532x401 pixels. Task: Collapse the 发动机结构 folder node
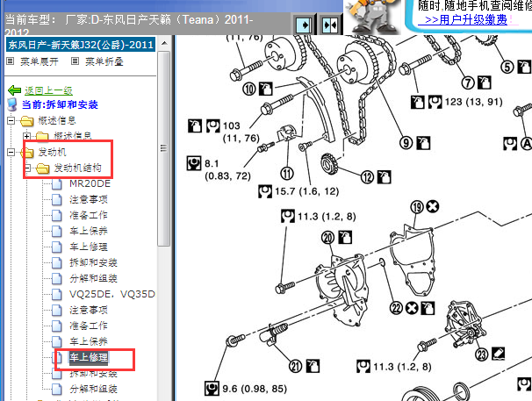point(27,168)
